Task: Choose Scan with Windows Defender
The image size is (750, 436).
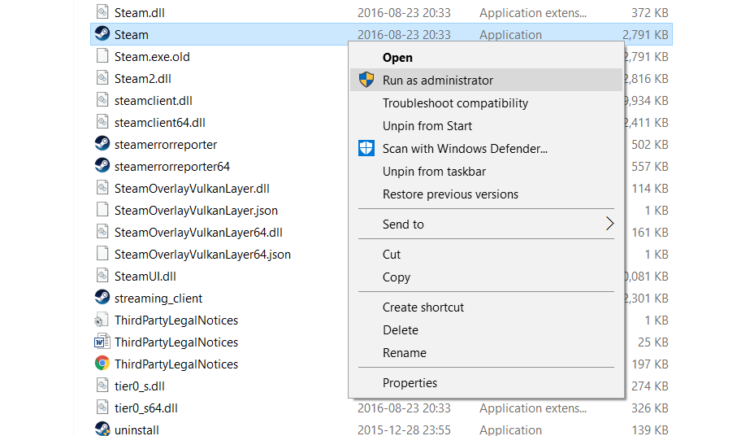Action: point(486,149)
